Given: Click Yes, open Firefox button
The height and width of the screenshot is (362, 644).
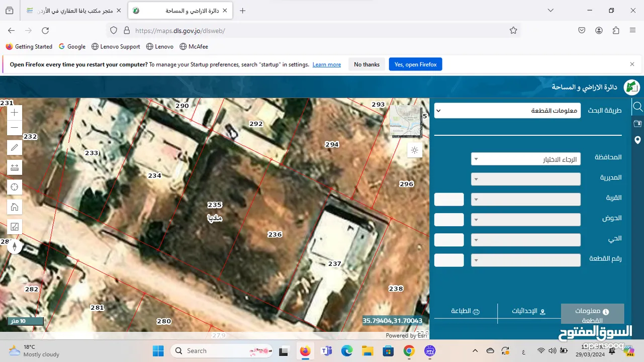Looking at the screenshot, I should [x=415, y=64].
